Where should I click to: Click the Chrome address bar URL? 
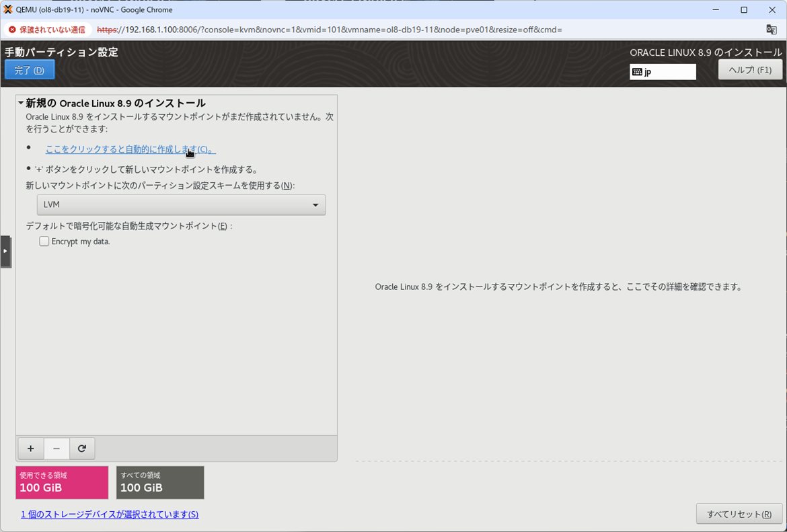[329, 30]
